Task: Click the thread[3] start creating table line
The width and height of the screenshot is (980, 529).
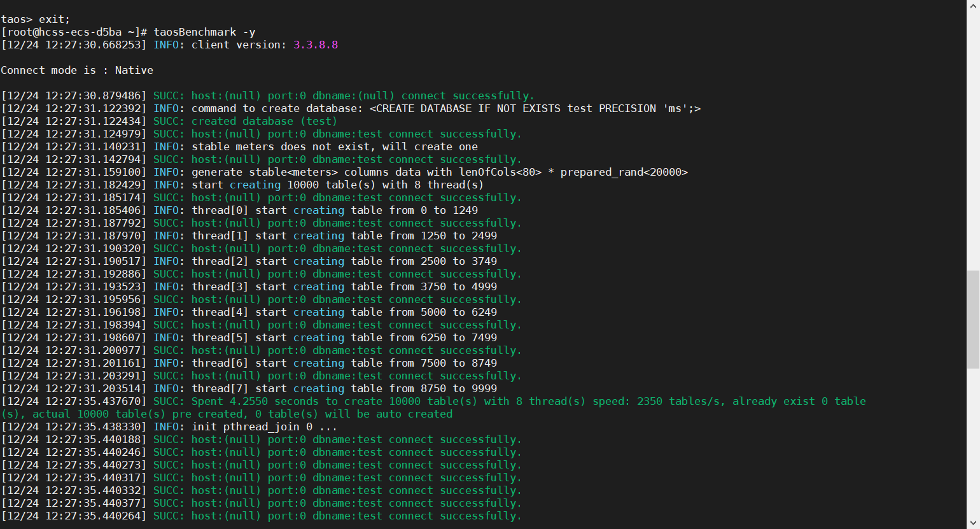Action: tap(344, 286)
